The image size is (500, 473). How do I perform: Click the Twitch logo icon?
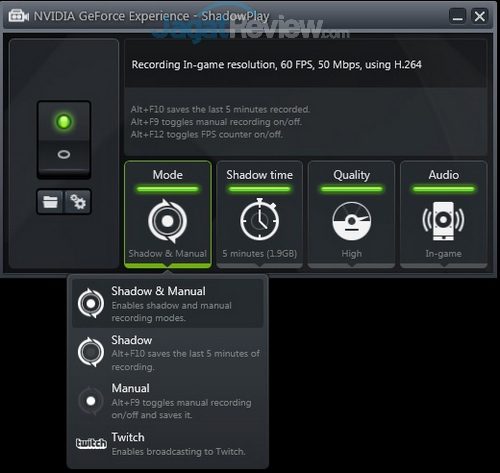[x=91, y=443]
